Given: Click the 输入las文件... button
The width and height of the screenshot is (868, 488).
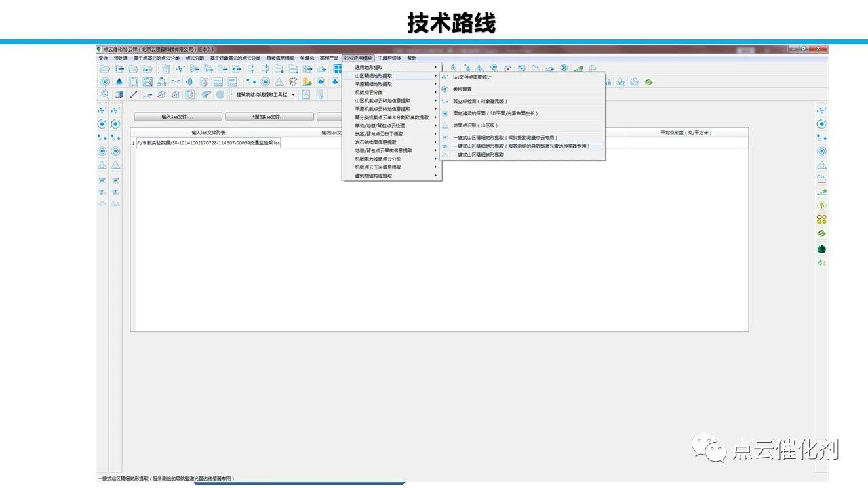Looking at the screenshot, I should 178,117.
